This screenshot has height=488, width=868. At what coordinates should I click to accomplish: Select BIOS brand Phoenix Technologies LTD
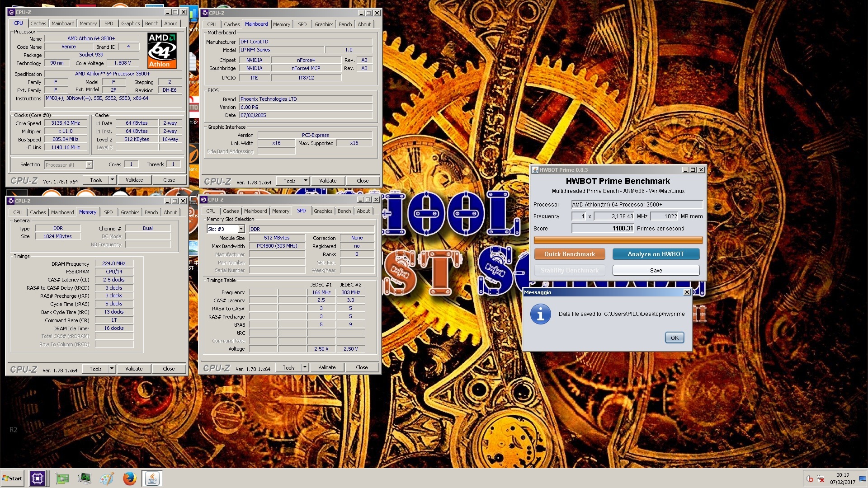306,99
